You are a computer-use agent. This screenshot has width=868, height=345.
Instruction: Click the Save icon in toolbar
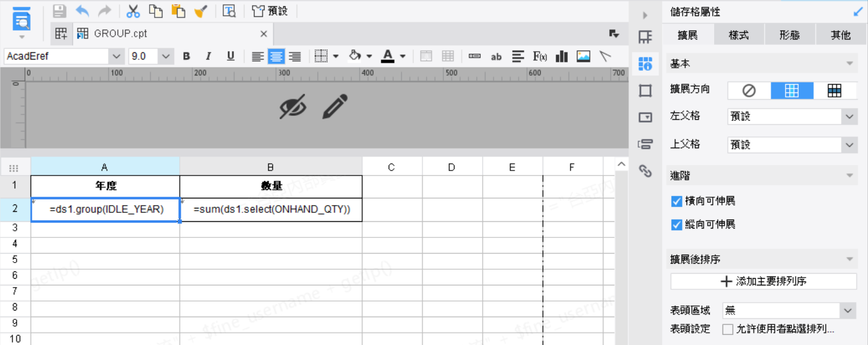coord(59,11)
